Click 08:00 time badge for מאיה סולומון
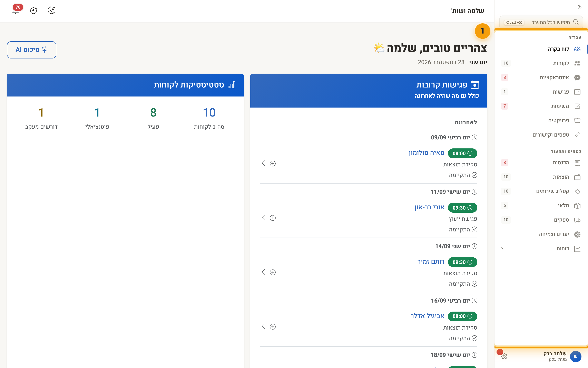588x368 pixels. pyautogui.click(x=462, y=153)
